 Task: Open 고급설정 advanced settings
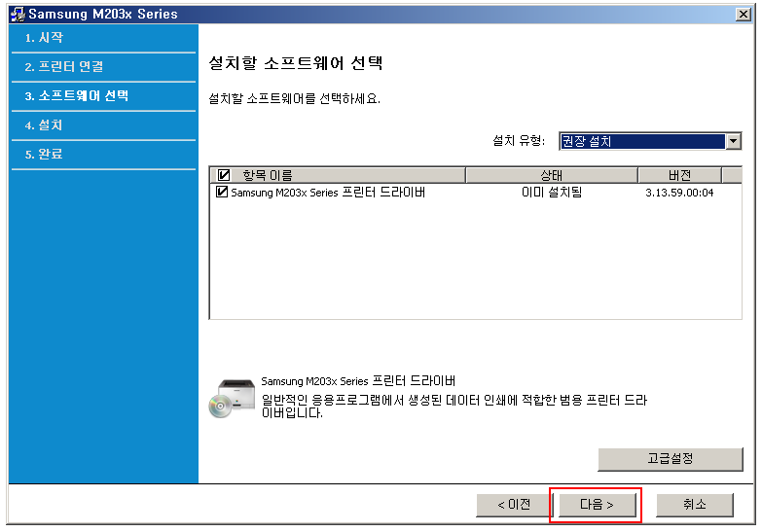(671, 459)
